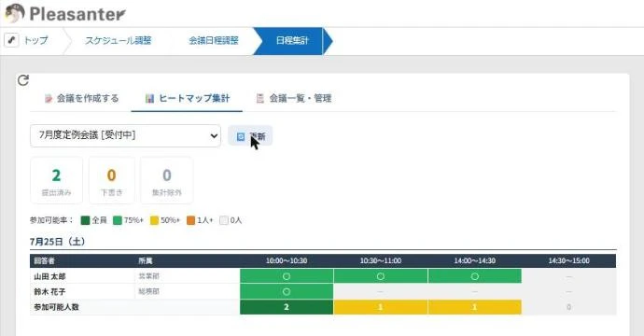
Task: Select 鈴木 花子 row name
Action: point(49,292)
